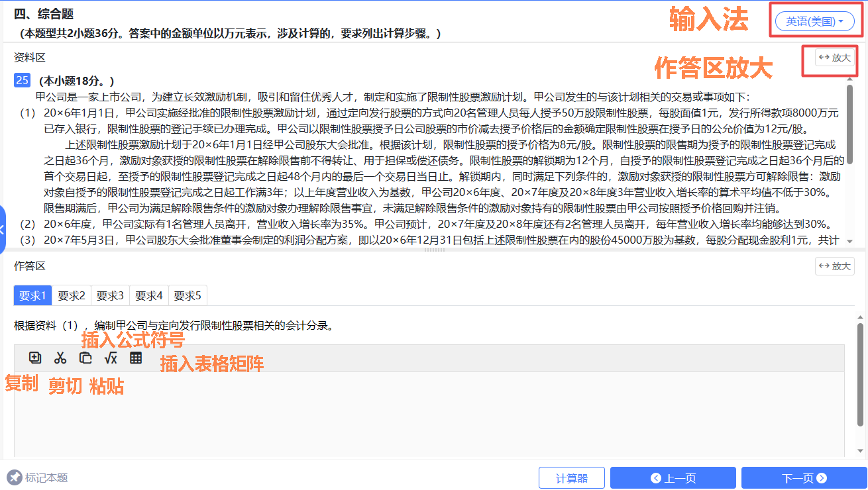Click the blue question number 25 badge
Viewport: 868px width, 490px height.
(x=21, y=79)
